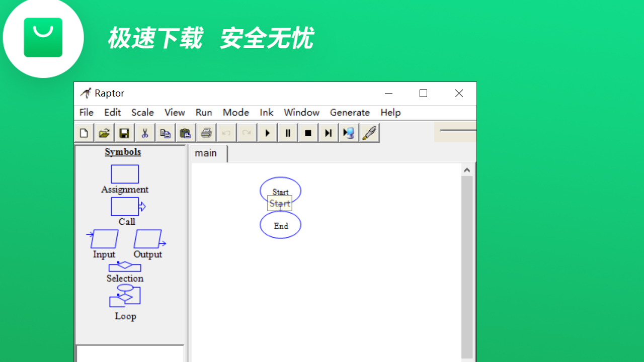Select the Selection symbol
The width and height of the screenshot is (644, 362).
(x=124, y=267)
